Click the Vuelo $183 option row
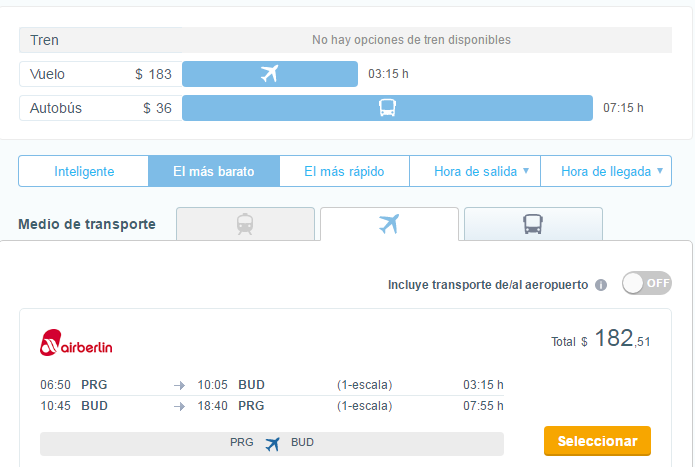 (100, 74)
